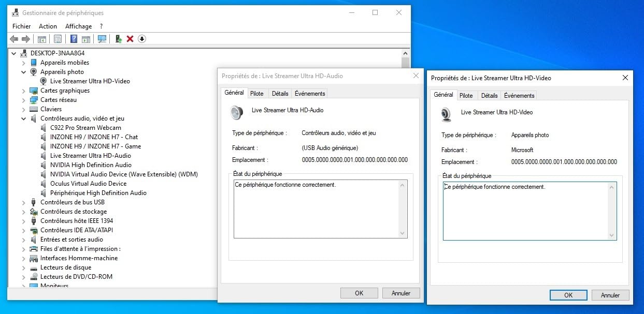Click the icon beside Entrées et sorties audio
The width and height of the screenshot is (644, 314).
[34, 240]
